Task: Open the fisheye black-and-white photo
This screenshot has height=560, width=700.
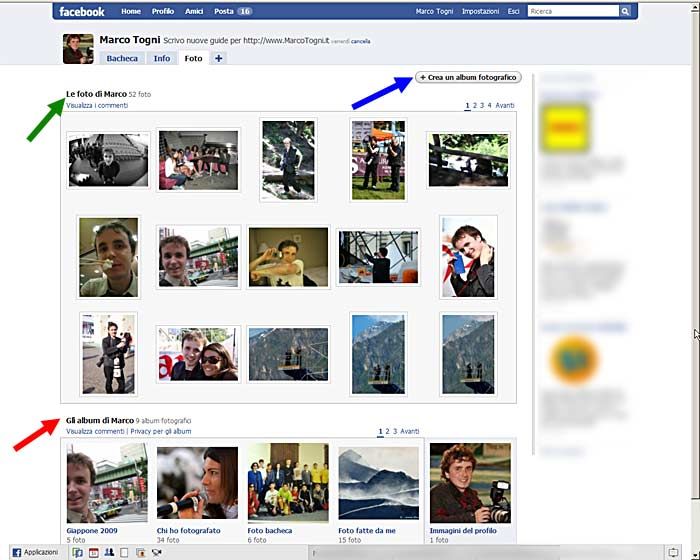Action: pos(108,160)
